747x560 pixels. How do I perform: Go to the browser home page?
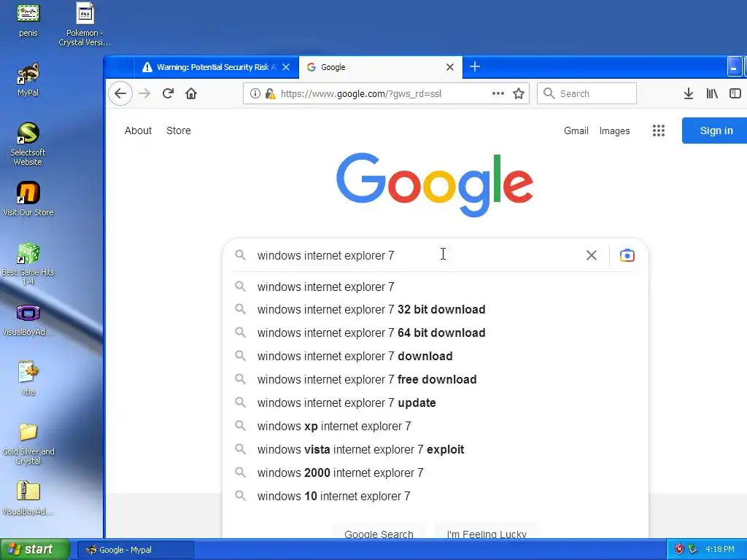click(x=191, y=93)
